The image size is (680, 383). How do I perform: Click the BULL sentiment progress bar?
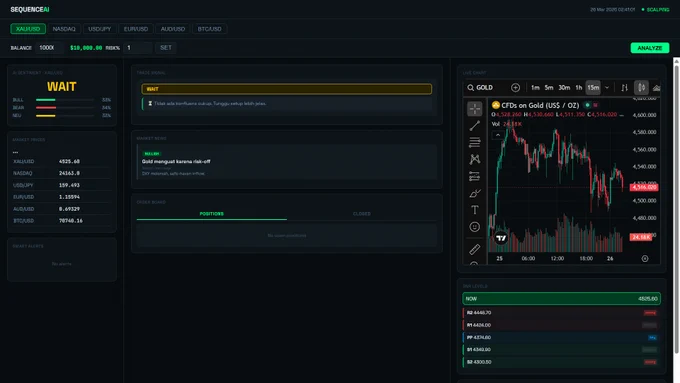(65, 100)
